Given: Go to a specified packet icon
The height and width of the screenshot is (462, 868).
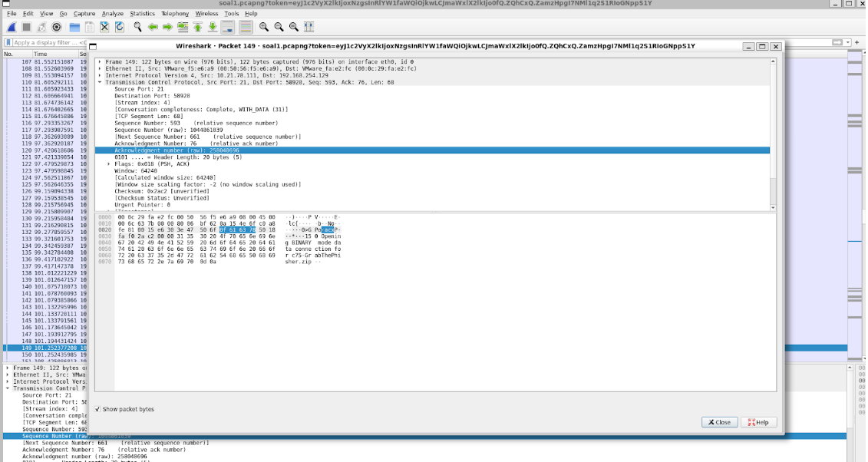Looking at the screenshot, I should click(x=182, y=27).
